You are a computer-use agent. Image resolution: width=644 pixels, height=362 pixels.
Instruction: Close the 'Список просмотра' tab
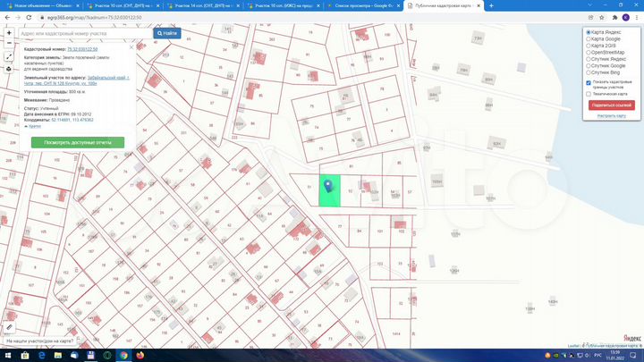coord(398,5)
